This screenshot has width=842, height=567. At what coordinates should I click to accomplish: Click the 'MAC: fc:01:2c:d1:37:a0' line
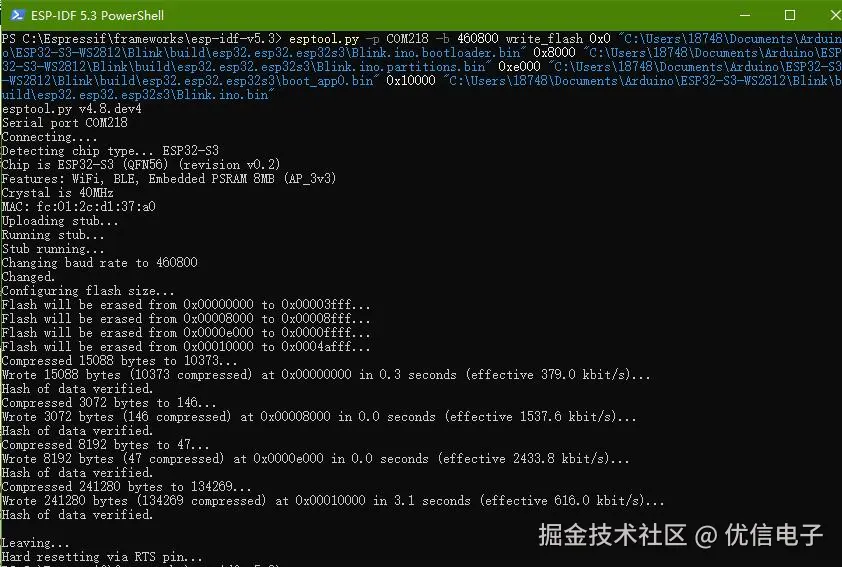(x=78, y=207)
